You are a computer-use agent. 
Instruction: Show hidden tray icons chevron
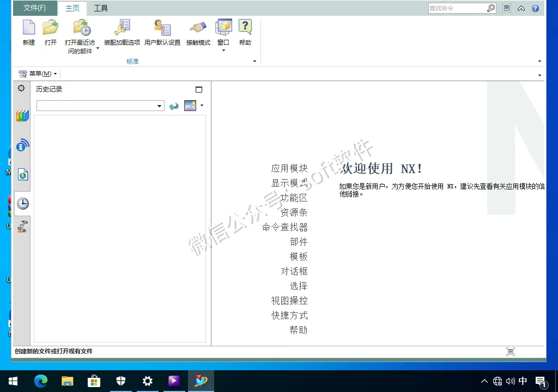click(x=484, y=381)
